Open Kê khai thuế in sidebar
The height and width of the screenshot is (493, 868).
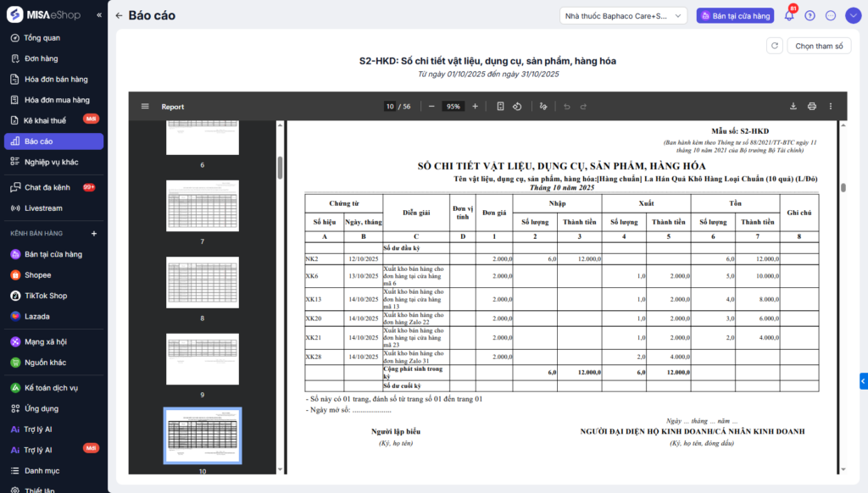[x=53, y=120]
